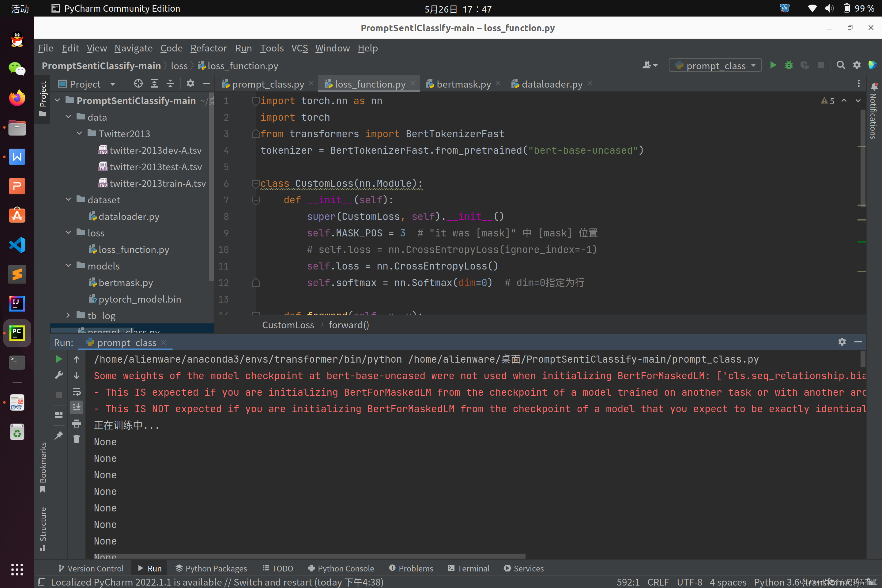Hide the Project panel with minus icon
The height and width of the screenshot is (588, 882).
pos(206,84)
